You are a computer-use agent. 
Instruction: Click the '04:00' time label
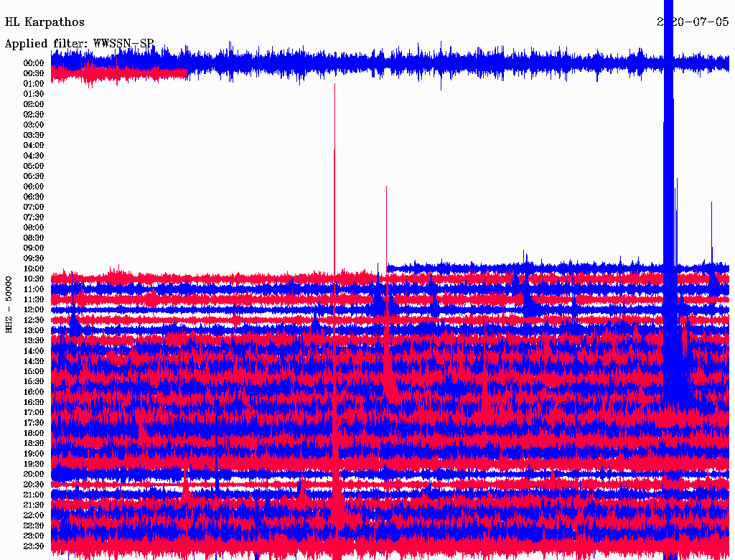click(x=34, y=146)
